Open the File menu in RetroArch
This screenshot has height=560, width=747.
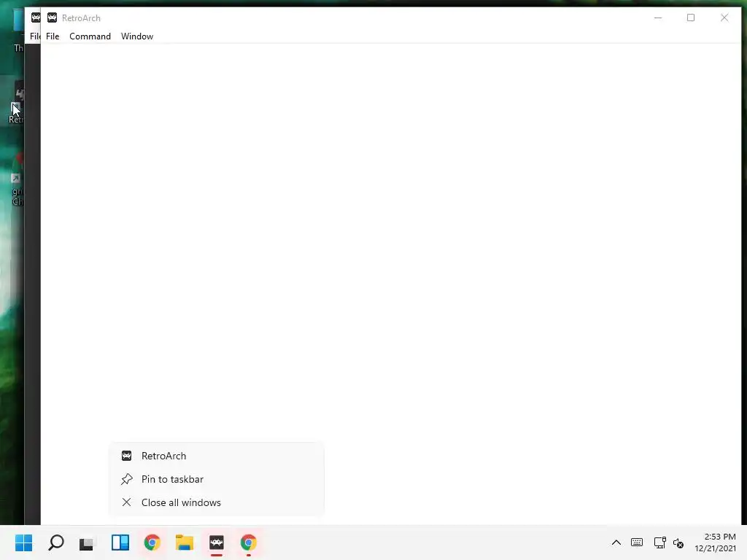[x=53, y=36]
